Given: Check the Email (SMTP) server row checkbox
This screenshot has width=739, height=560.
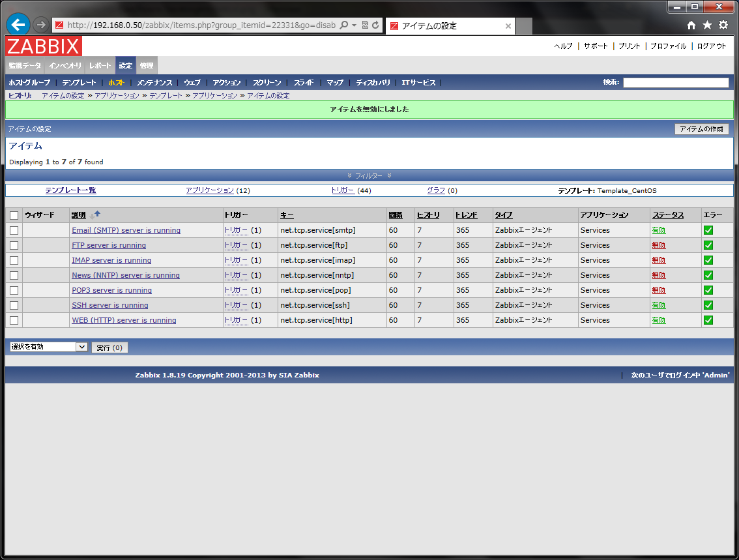Looking at the screenshot, I should (x=14, y=231).
